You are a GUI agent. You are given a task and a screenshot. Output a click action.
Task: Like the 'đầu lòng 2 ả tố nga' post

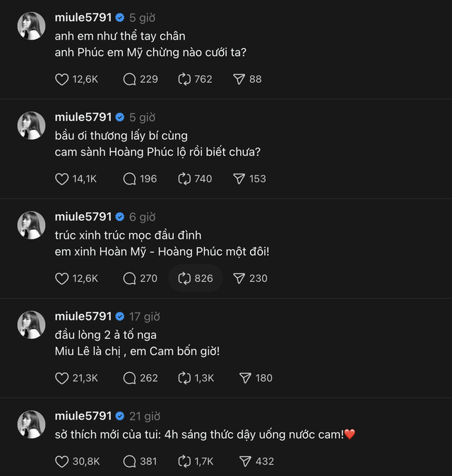coord(61,378)
